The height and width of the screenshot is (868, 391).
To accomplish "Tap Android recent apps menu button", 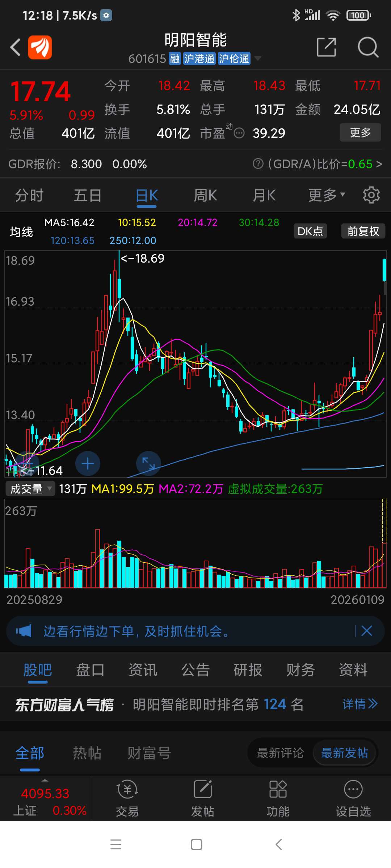I will (x=116, y=844).
